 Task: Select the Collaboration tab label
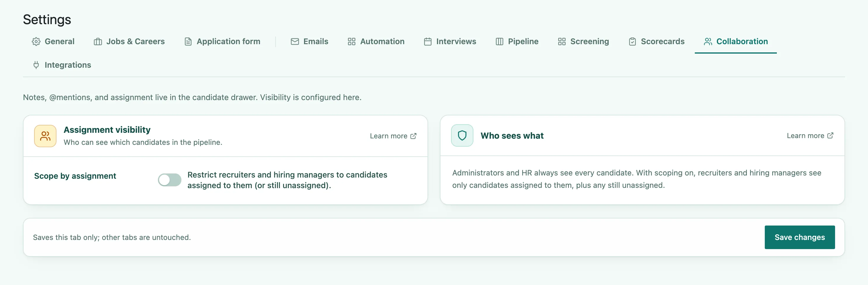click(x=742, y=42)
